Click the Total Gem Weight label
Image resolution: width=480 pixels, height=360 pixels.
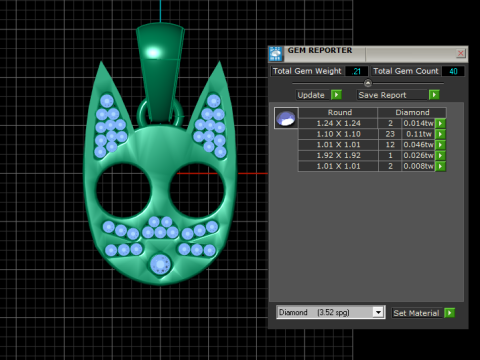pyautogui.click(x=307, y=71)
